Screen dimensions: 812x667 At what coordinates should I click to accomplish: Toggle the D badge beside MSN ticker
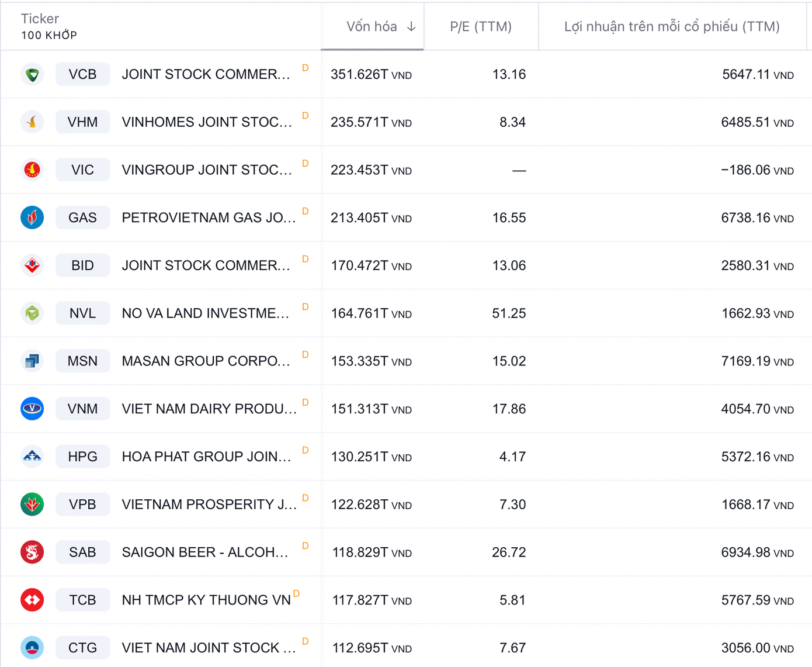pyautogui.click(x=304, y=354)
